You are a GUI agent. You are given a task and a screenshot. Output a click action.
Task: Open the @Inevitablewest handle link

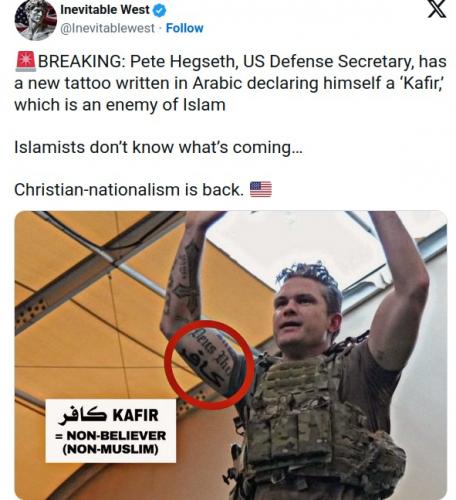click(107, 28)
